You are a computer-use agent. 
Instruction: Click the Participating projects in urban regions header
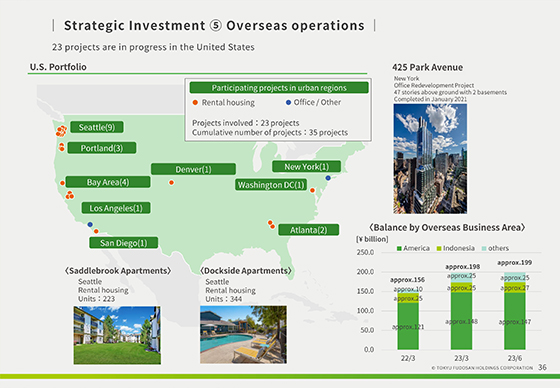279,88
